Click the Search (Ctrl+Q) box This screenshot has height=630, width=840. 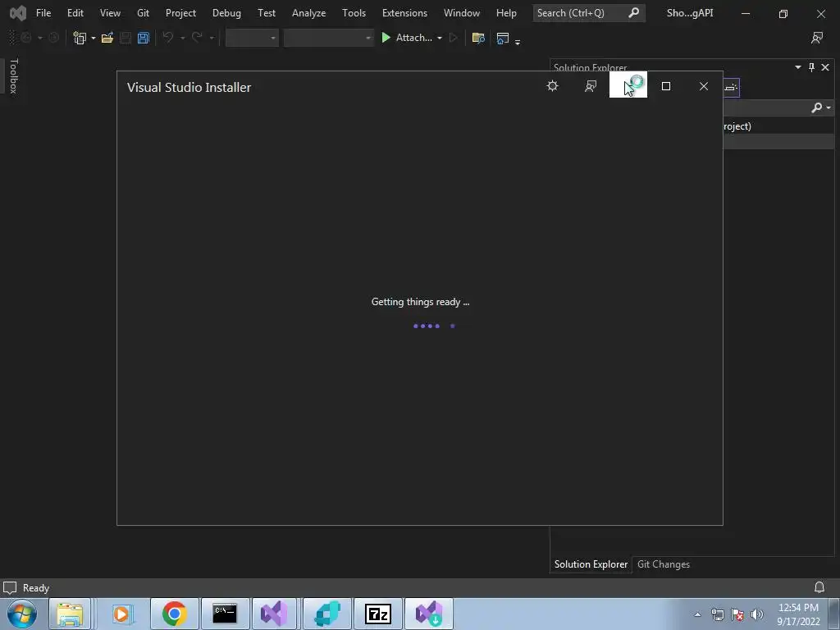(589, 13)
